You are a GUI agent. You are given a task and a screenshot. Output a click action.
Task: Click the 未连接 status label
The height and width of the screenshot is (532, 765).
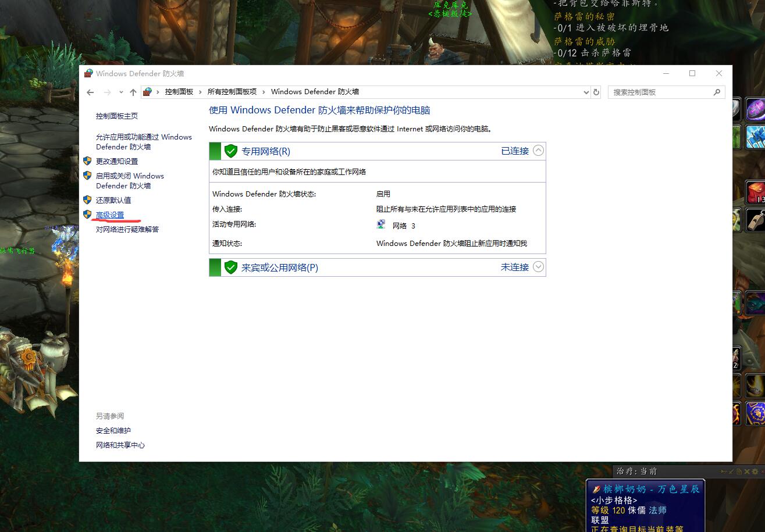coord(515,267)
